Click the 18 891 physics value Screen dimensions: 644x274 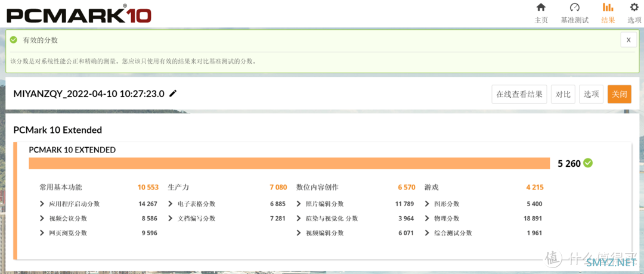[x=533, y=219]
